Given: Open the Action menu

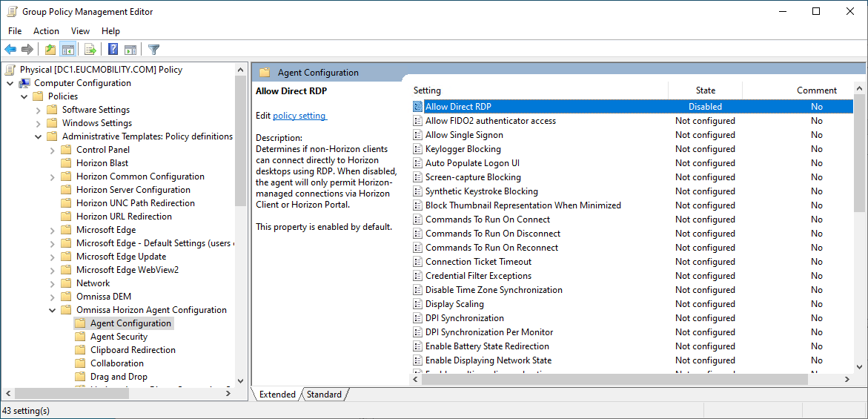Looking at the screenshot, I should 46,31.
